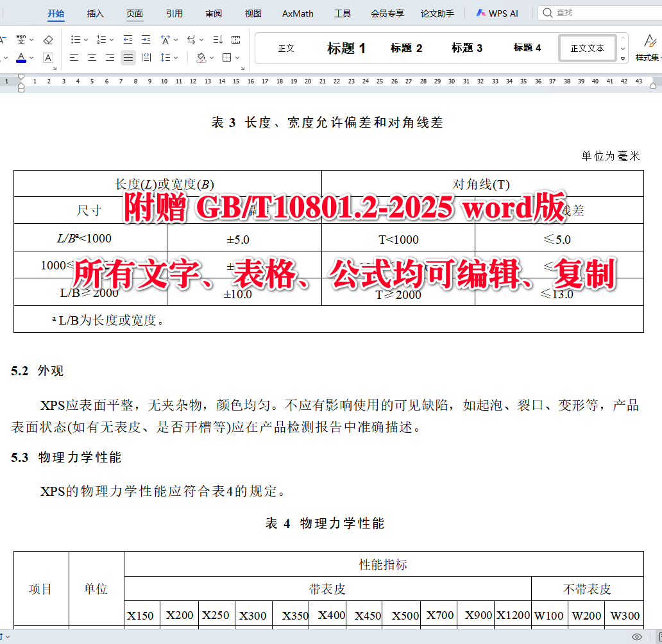Click the heading 5.2 外观
The width and height of the screenshot is (662, 644).
37,371
